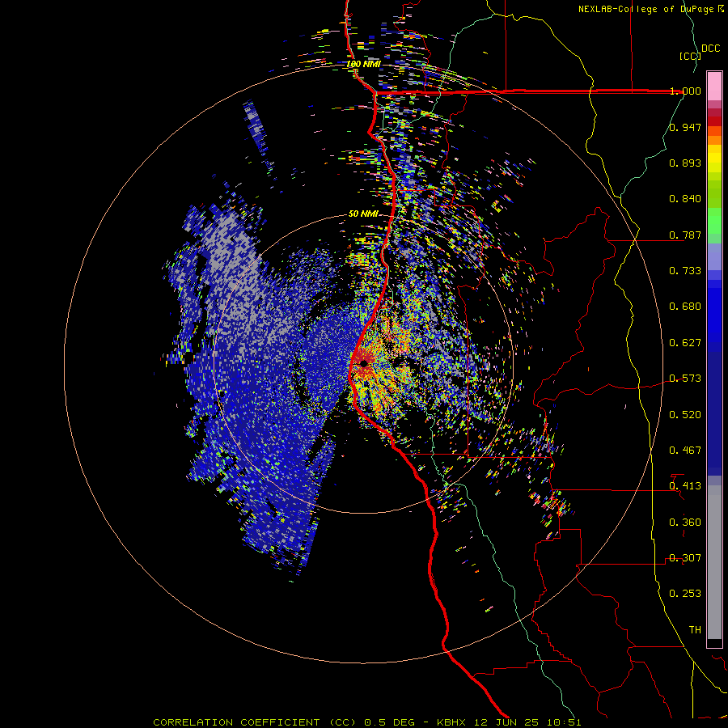
Task: Click the 0.680 color scale value
Action: (685, 307)
